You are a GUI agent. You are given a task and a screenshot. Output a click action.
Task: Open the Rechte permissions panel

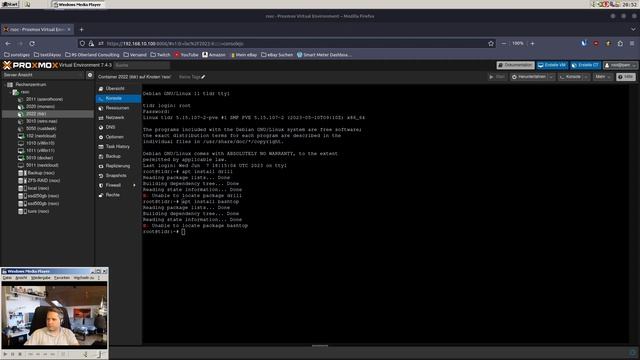click(x=118, y=195)
